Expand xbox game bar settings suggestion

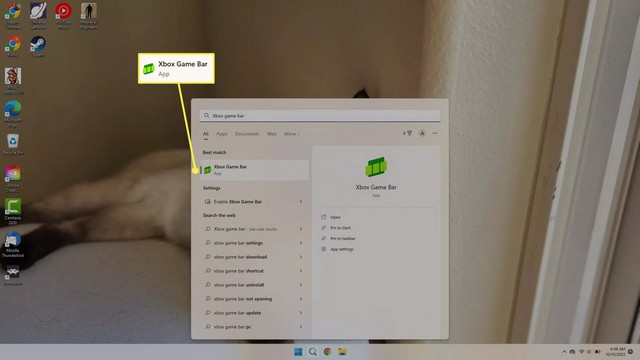300,243
